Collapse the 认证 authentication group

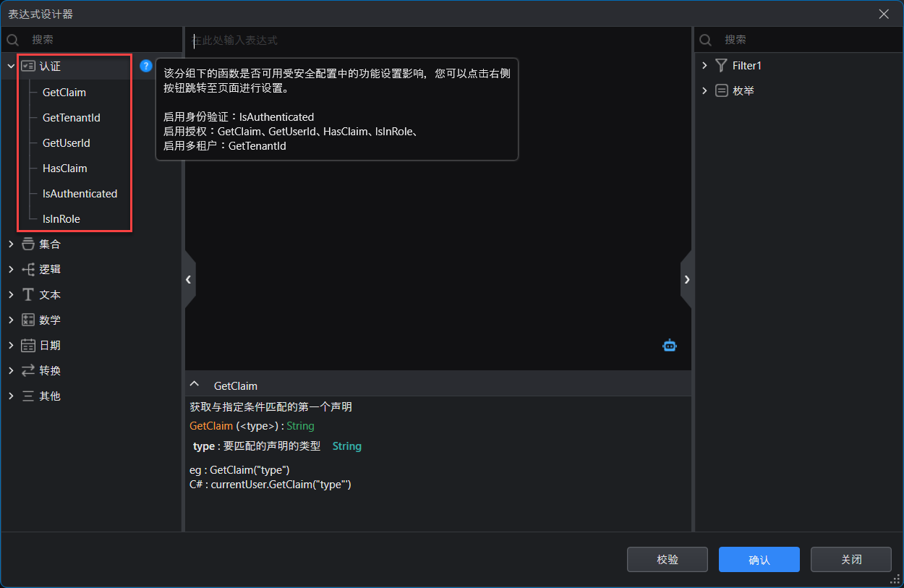(11, 66)
